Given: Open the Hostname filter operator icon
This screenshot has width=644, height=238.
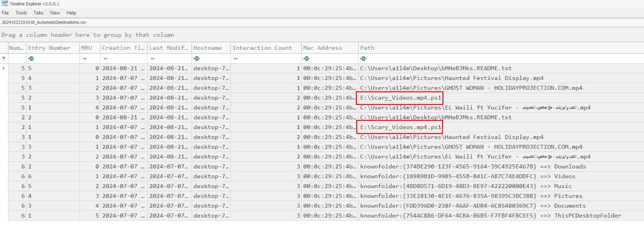Looking at the screenshot, I should tap(196, 59).
